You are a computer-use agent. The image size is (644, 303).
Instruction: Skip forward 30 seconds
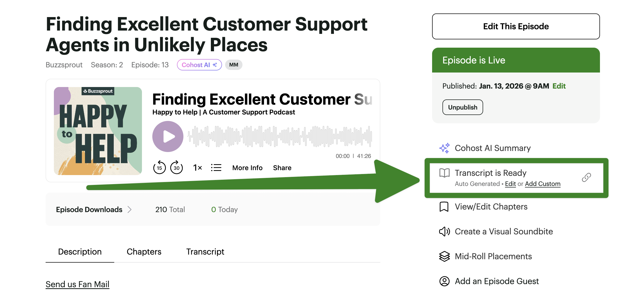(x=176, y=168)
